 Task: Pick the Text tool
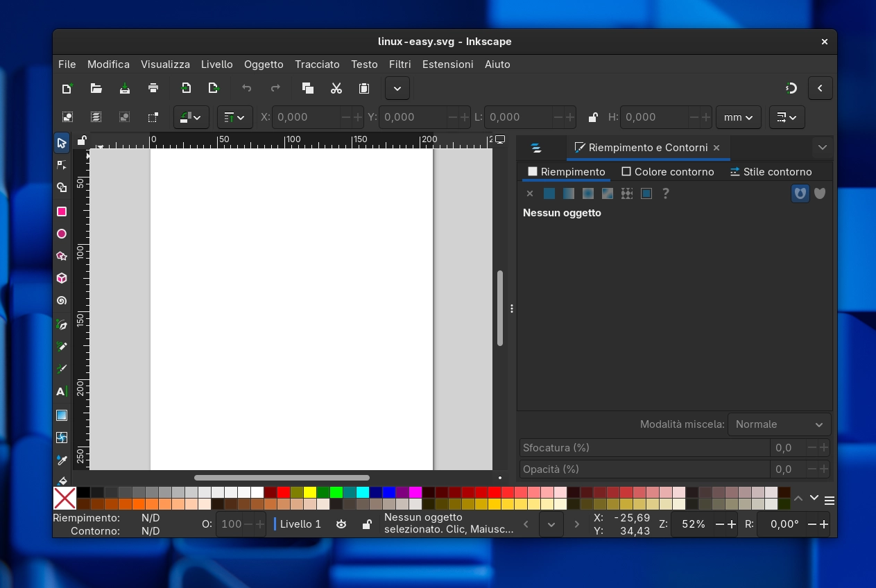tap(61, 390)
